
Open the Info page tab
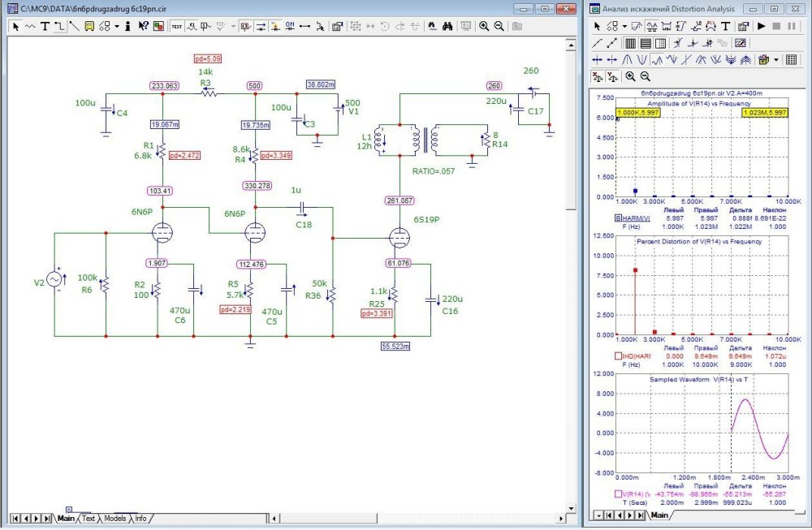(140, 518)
